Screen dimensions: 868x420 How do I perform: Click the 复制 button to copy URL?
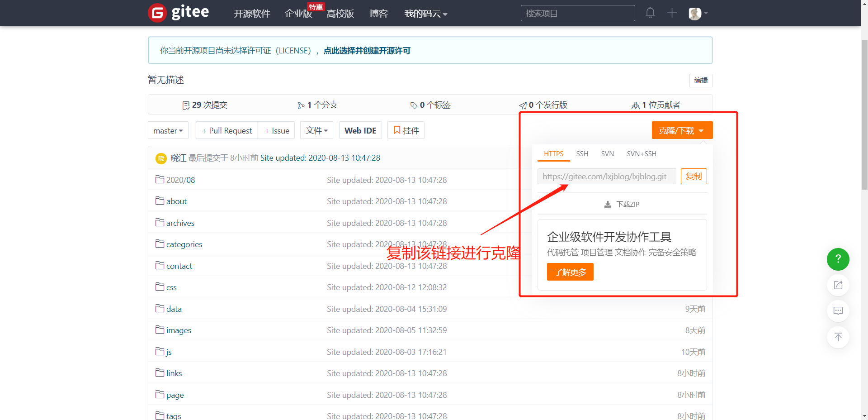(x=693, y=177)
